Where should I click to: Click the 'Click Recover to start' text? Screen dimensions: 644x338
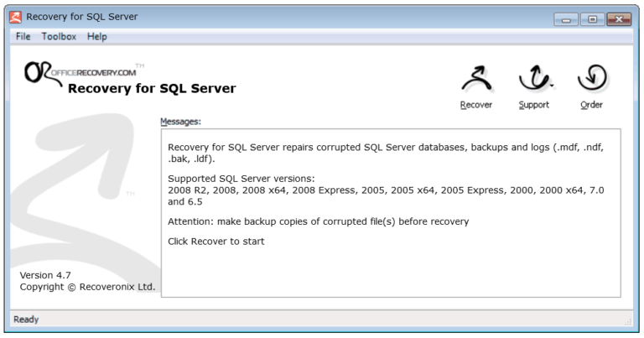[x=216, y=241]
